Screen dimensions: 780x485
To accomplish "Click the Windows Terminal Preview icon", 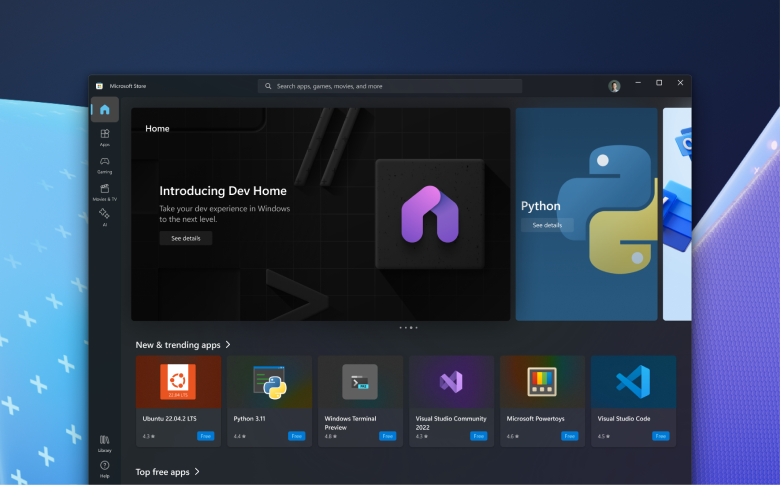I will [x=360, y=382].
